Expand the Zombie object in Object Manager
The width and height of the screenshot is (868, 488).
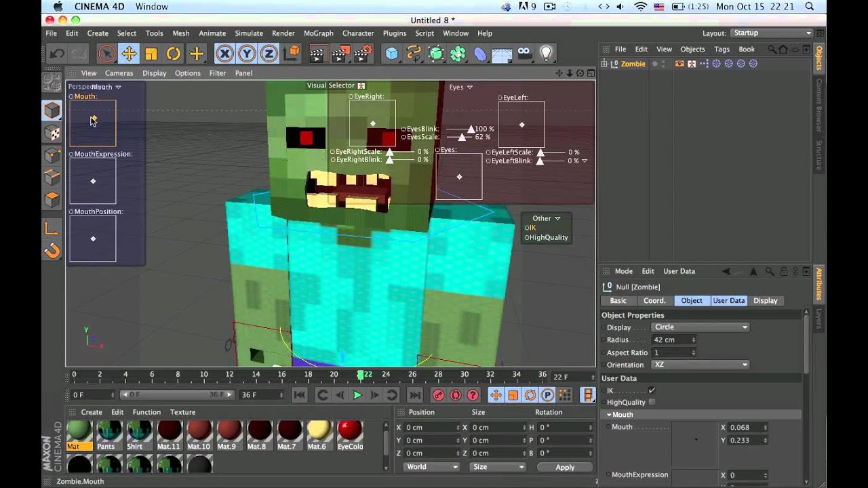[x=604, y=64]
